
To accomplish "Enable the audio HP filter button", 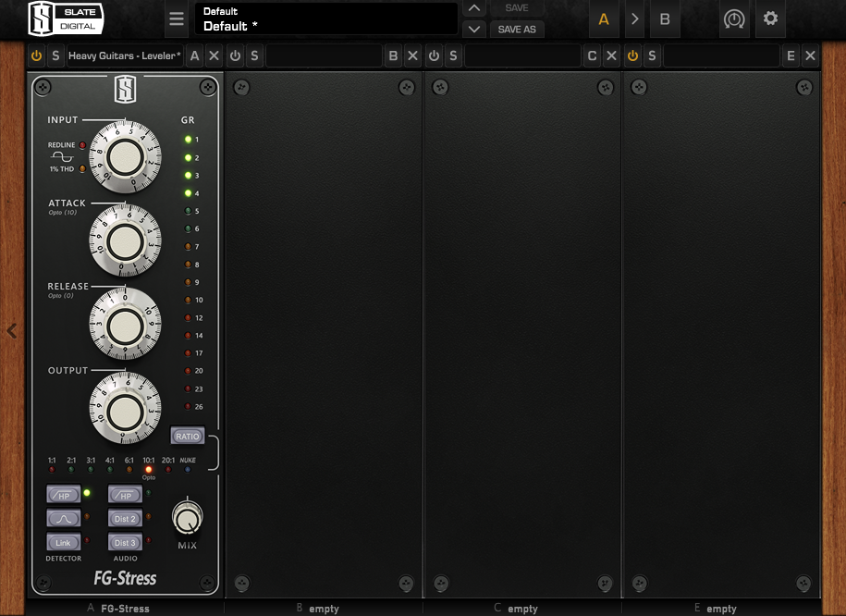I will click(x=125, y=496).
